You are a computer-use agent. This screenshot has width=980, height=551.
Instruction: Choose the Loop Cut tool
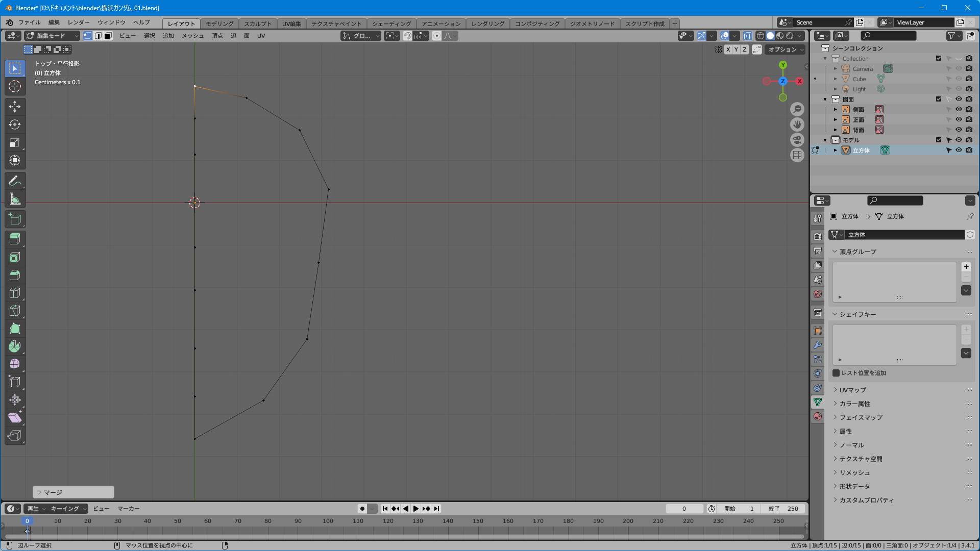click(x=15, y=293)
